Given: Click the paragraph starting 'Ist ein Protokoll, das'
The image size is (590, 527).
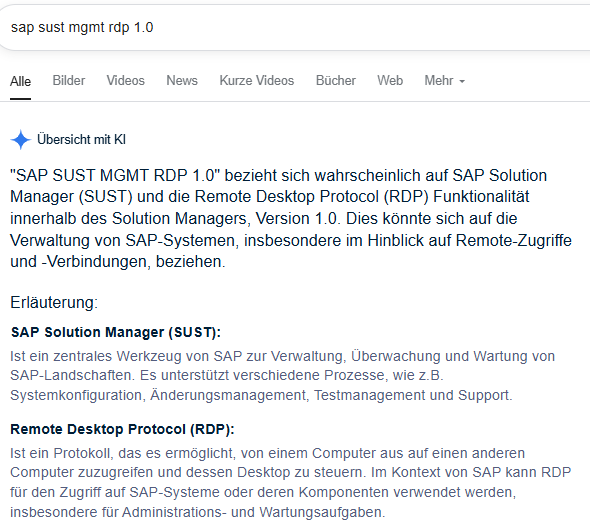Looking at the screenshot, I should (291, 483).
